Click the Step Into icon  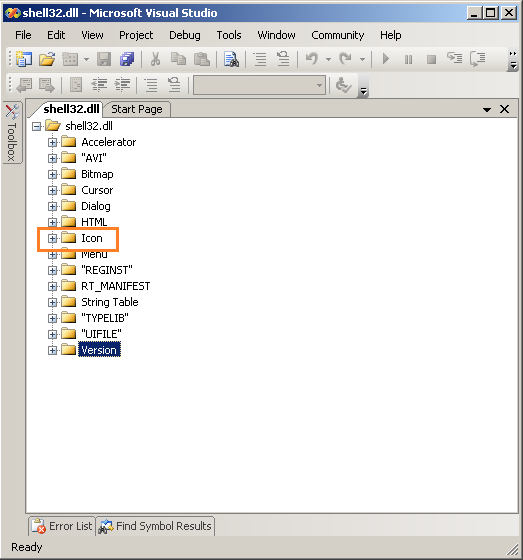click(x=454, y=58)
